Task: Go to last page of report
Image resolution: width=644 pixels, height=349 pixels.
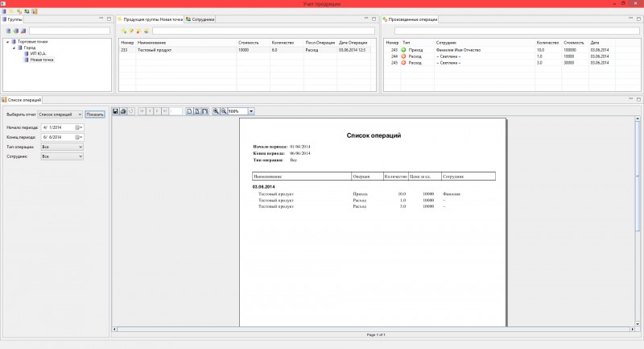Action: pyautogui.click(x=165, y=111)
